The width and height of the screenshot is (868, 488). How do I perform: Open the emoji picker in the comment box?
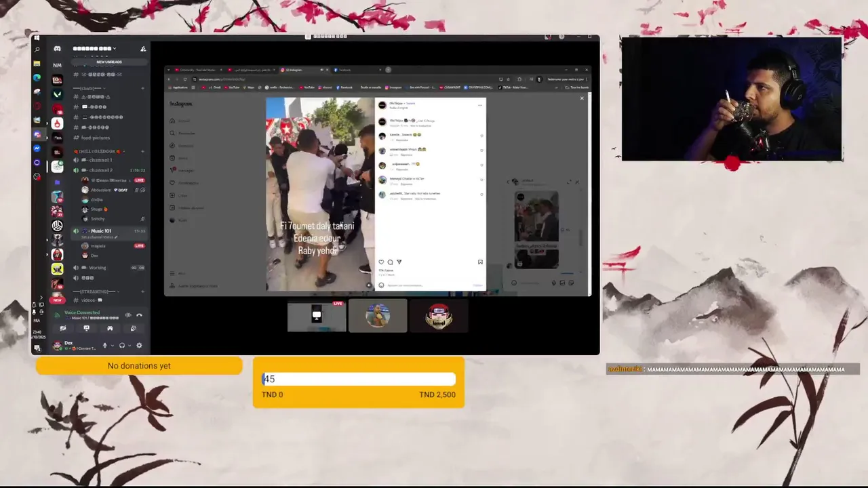click(381, 285)
